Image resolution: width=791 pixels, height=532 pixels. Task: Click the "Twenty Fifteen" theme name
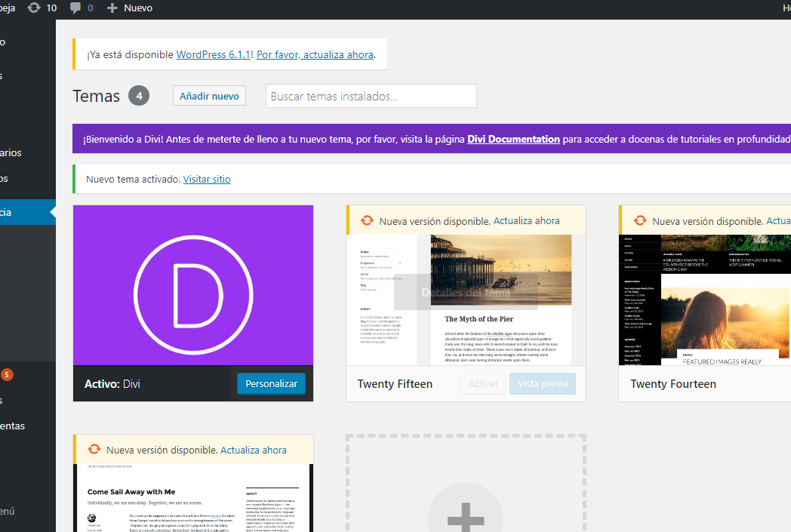(x=395, y=384)
